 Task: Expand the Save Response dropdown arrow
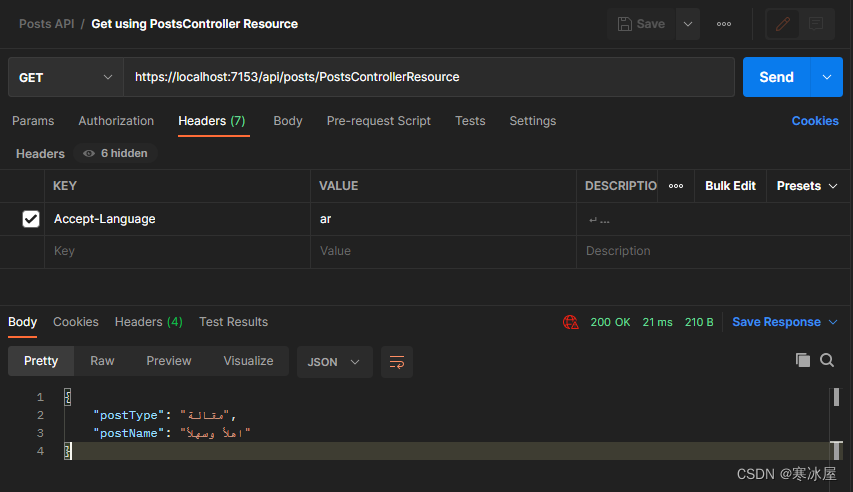tap(833, 322)
